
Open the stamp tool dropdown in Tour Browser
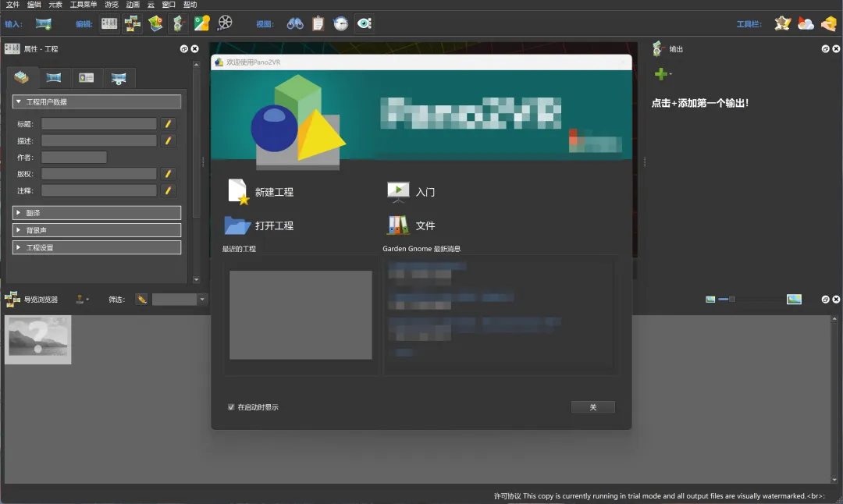82,300
